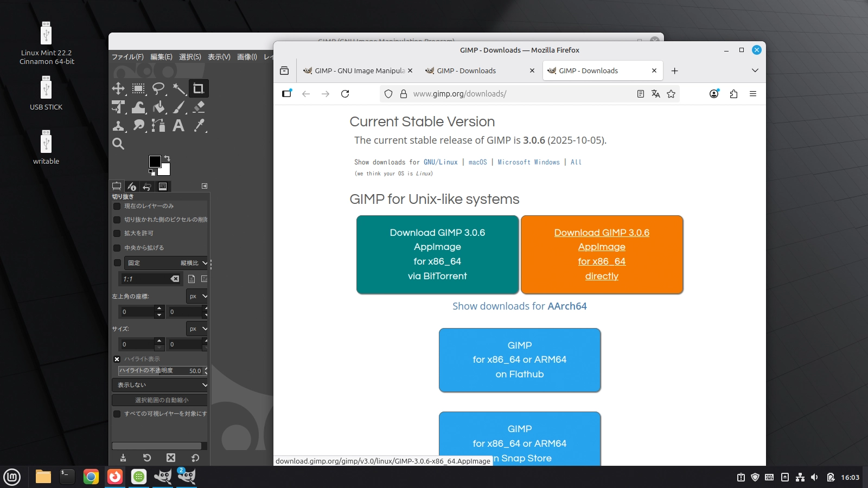Viewport: 868px width, 488px height.
Task: Open the 左上角の座標 unit px dropdown
Action: tap(197, 296)
